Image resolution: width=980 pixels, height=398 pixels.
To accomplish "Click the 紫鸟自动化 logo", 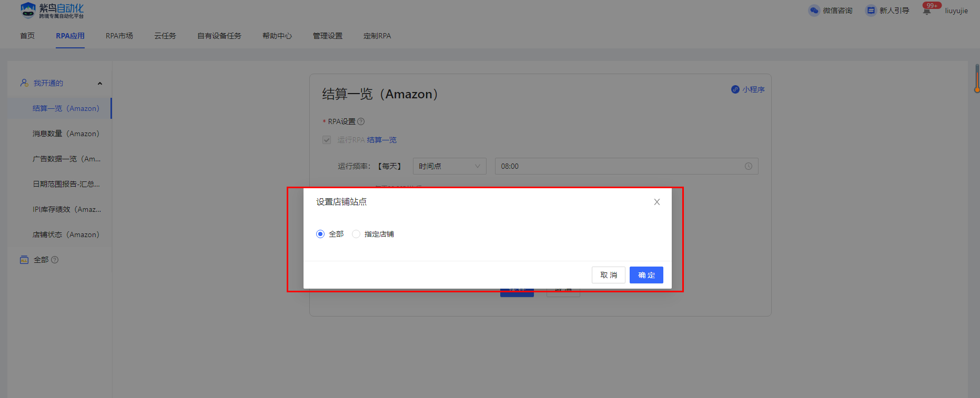I will pyautogui.click(x=52, y=11).
